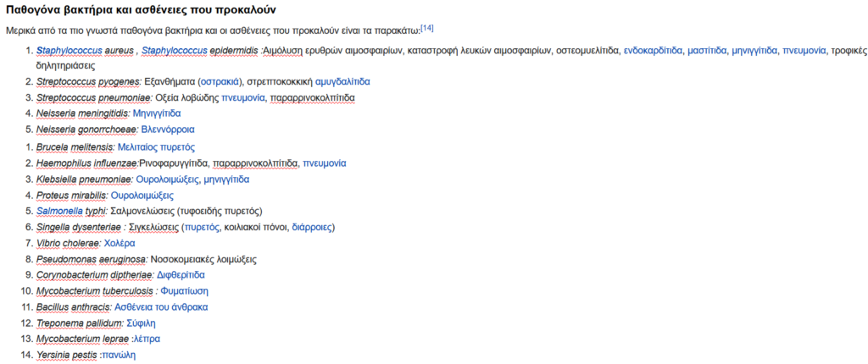Image resolution: width=868 pixels, height=364 pixels.
Task: Click Μηνιγγίτιδα beside Neisseria meningitidis
Action: [x=157, y=113]
